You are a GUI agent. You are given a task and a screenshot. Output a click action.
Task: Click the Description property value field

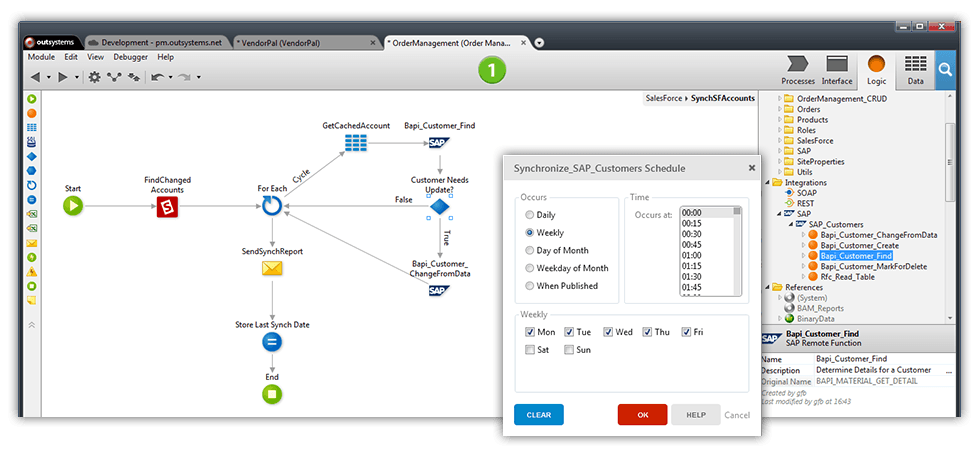pos(884,370)
